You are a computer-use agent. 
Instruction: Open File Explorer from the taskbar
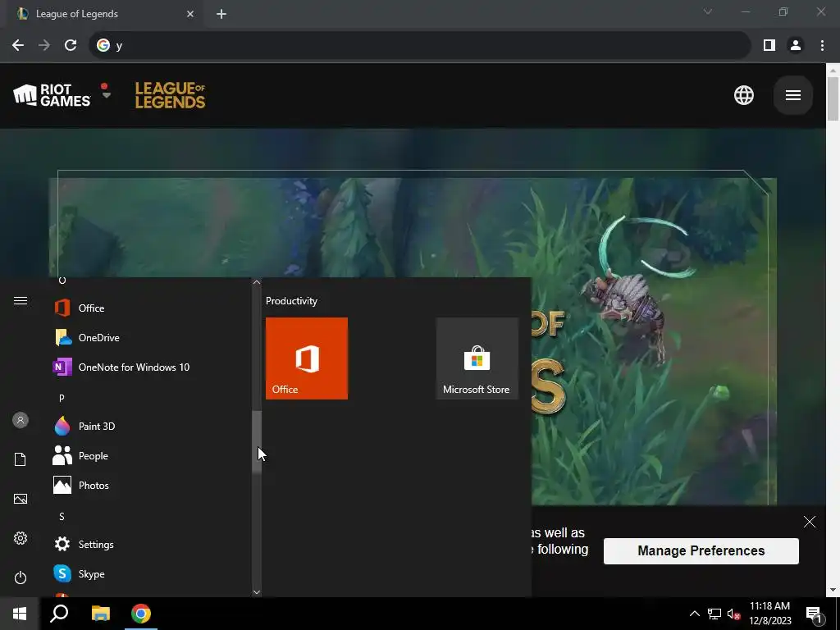pos(101,614)
